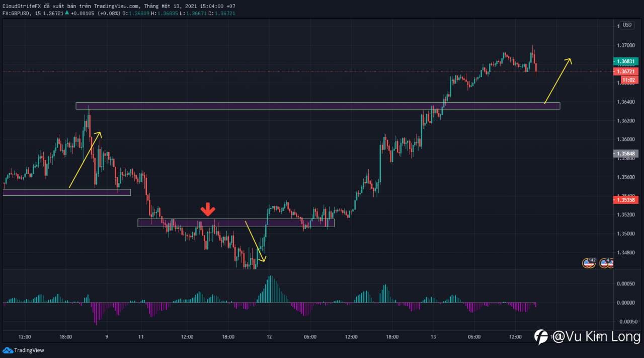Viewport: 644px width, 358px height.
Task: Click the green up-triangle price change indicator
Action: pyautogui.click(x=67, y=13)
